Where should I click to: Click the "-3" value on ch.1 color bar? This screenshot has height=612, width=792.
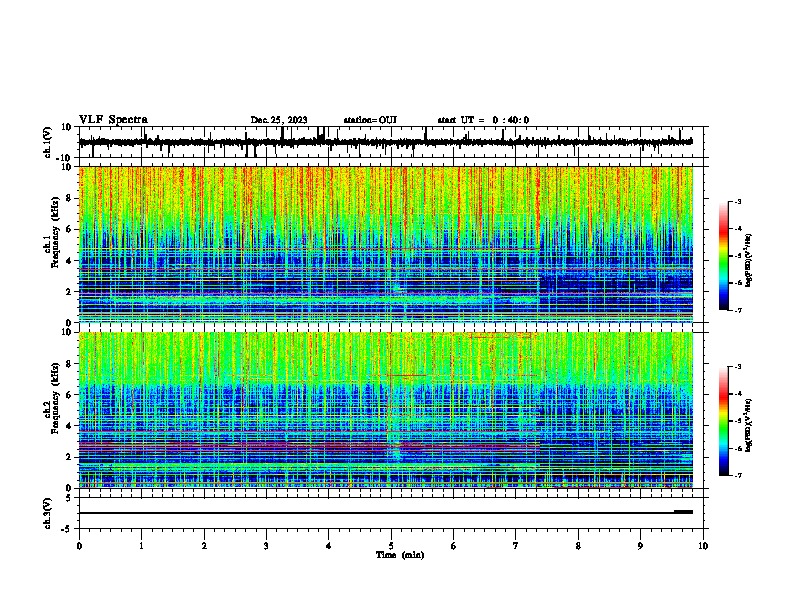[738, 201]
